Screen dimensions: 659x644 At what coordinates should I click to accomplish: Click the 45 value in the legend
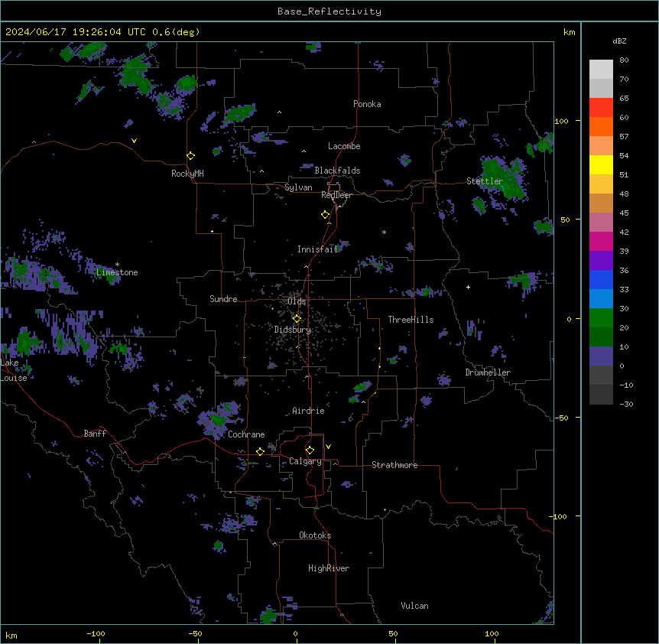[624, 213]
